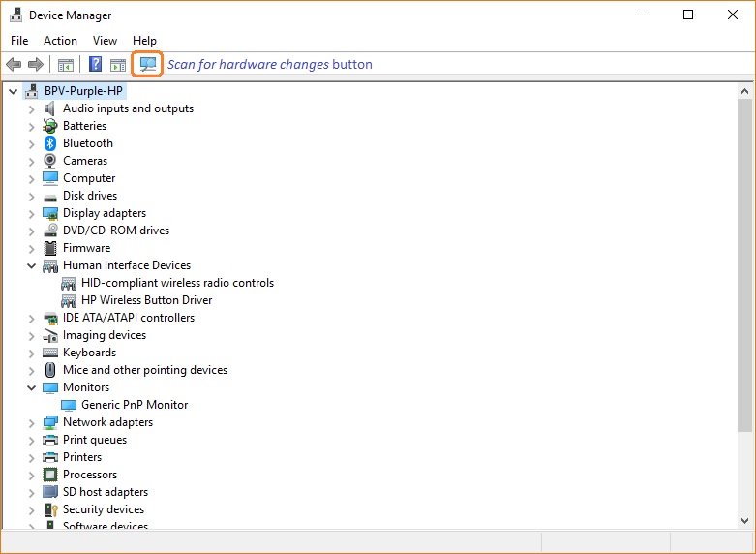Click the SD host adapters icon
Screen dimensions: 756x554
[x=50, y=492]
